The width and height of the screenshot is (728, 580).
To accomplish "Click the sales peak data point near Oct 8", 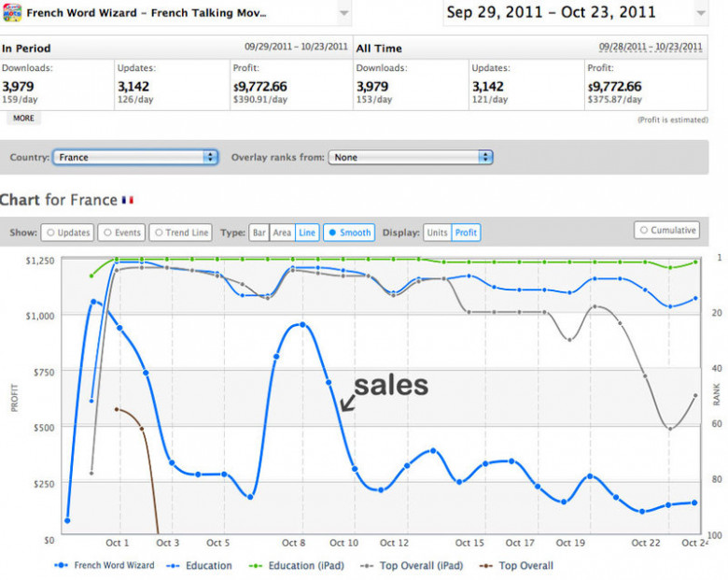I will [302, 325].
